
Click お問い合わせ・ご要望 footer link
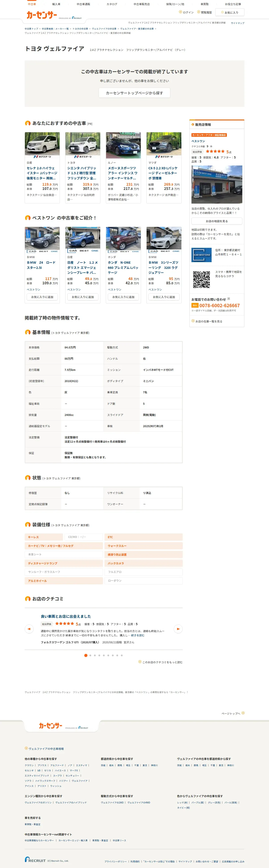pyautogui.click(x=207, y=861)
